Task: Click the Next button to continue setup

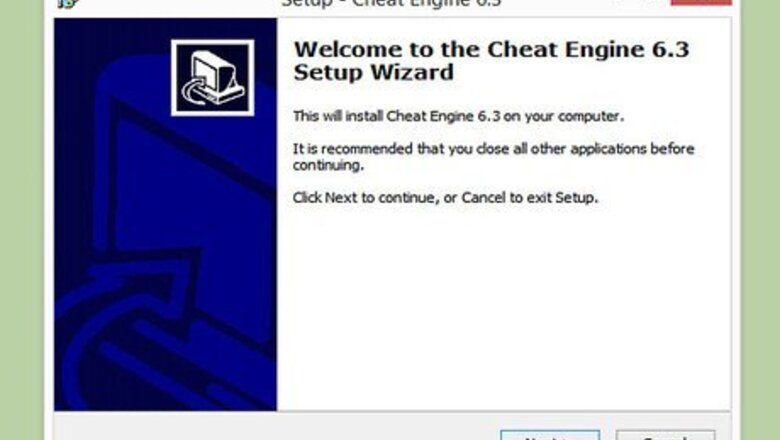Action: pos(550,435)
